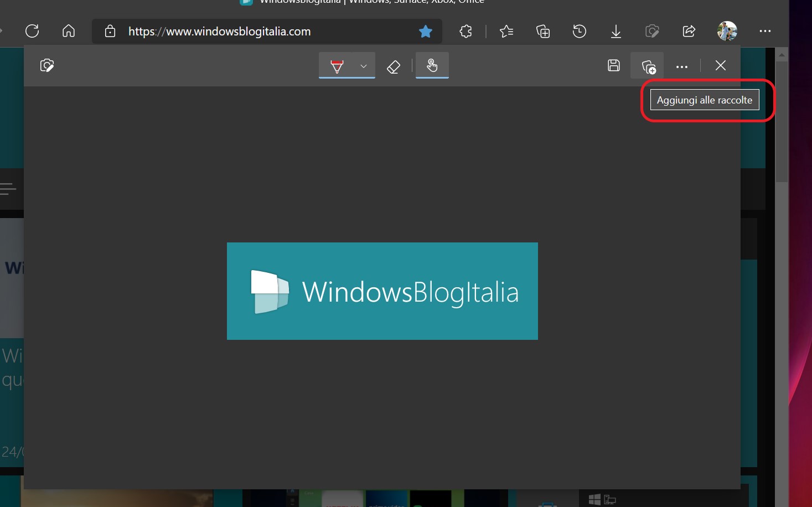Open the user profile avatar

727,31
